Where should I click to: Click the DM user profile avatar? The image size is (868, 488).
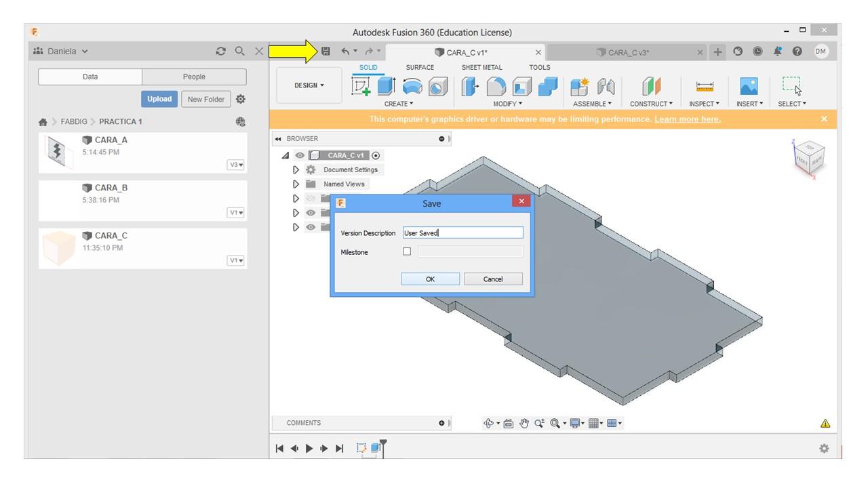pyautogui.click(x=821, y=52)
